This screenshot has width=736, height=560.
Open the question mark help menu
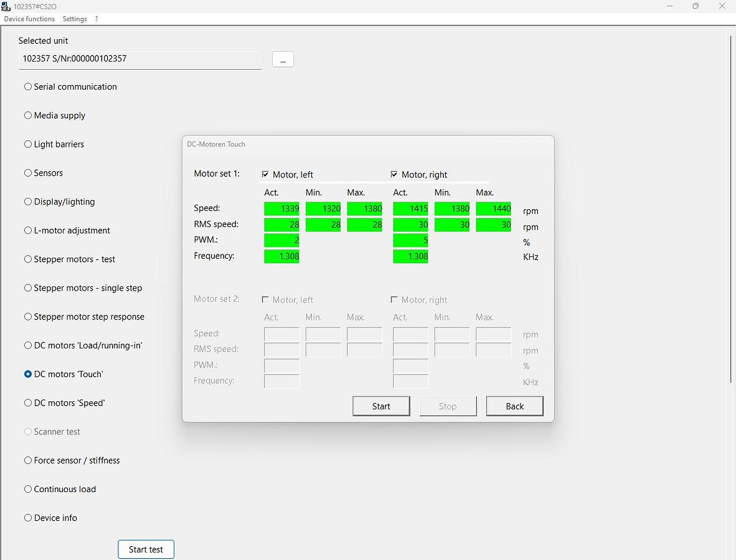coord(97,19)
